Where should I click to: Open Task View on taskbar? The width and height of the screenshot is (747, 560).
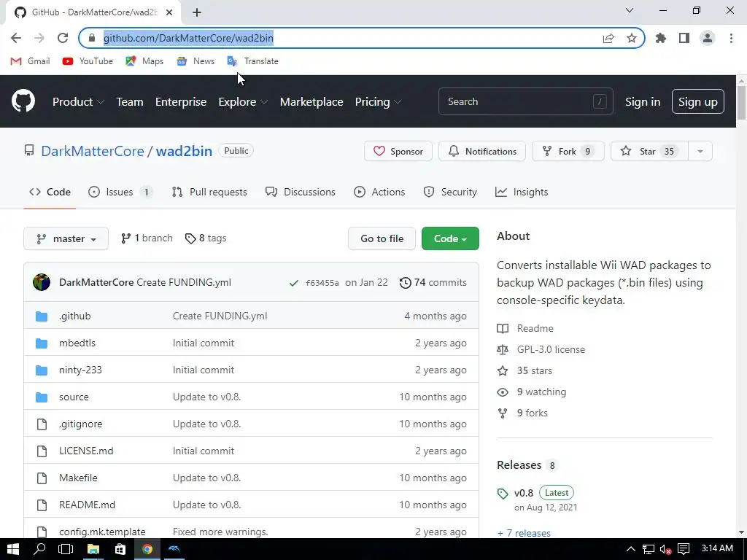click(x=66, y=549)
